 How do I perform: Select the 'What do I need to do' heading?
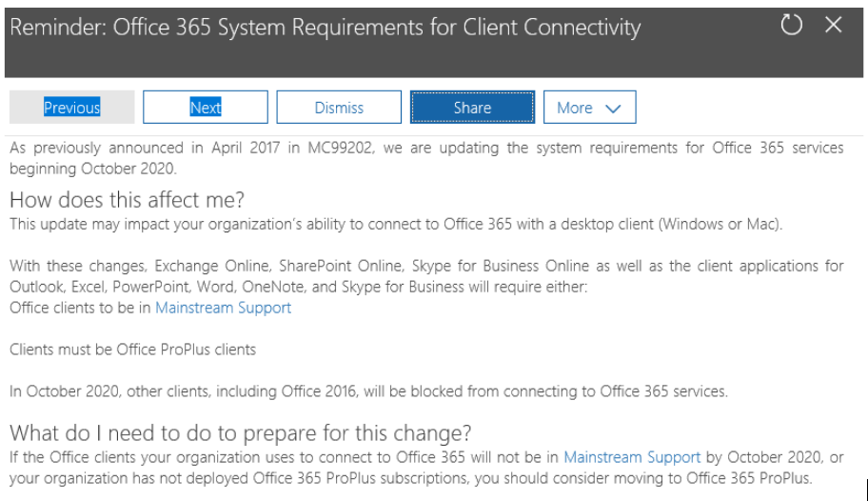(240, 433)
